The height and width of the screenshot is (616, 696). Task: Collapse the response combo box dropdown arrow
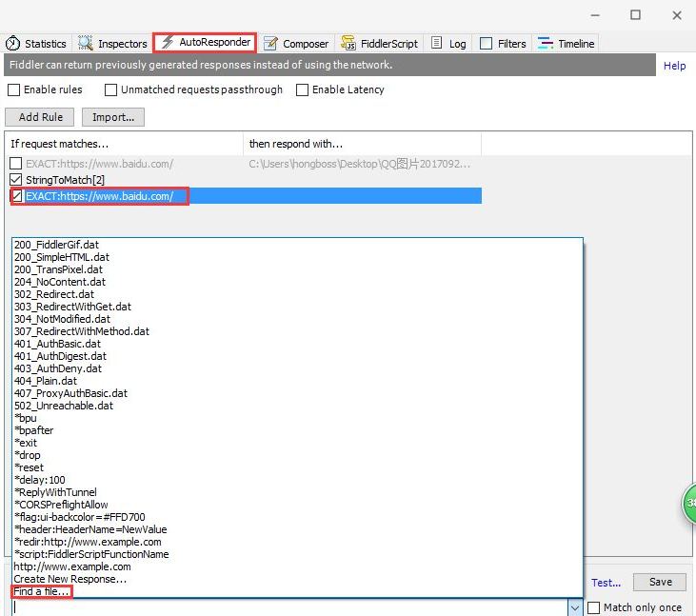pyautogui.click(x=575, y=608)
